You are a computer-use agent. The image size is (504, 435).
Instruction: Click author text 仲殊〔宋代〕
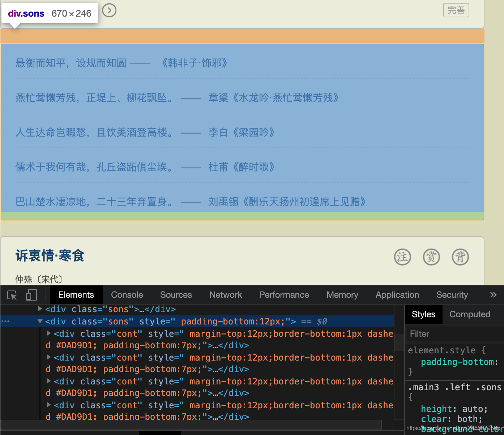[x=39, y=279]
